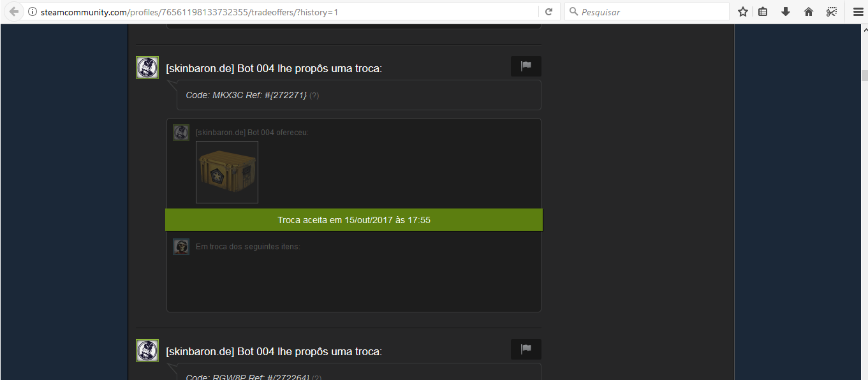Report first trade offer with flag button
Viewport: 868px width, 380px height.
click(526, 66)
